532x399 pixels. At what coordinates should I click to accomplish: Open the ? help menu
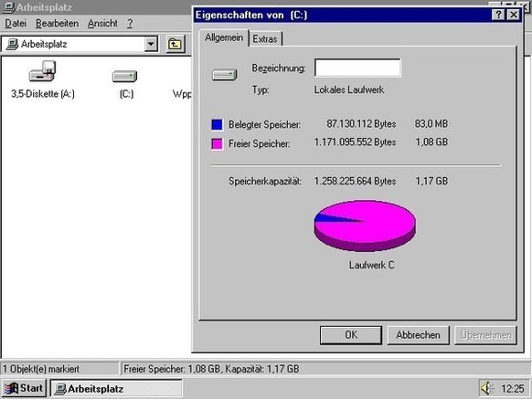point(130,24)
